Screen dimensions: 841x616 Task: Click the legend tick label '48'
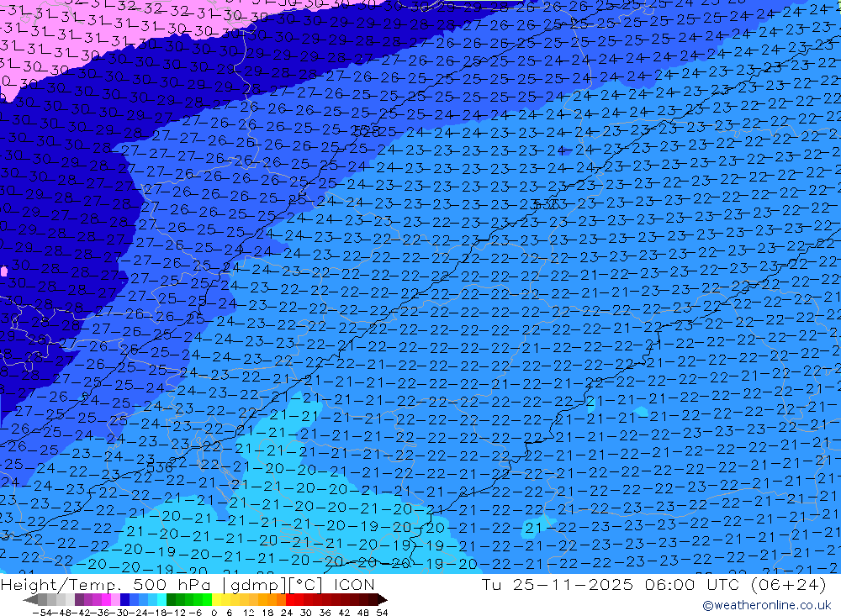[x=363, y=613]
